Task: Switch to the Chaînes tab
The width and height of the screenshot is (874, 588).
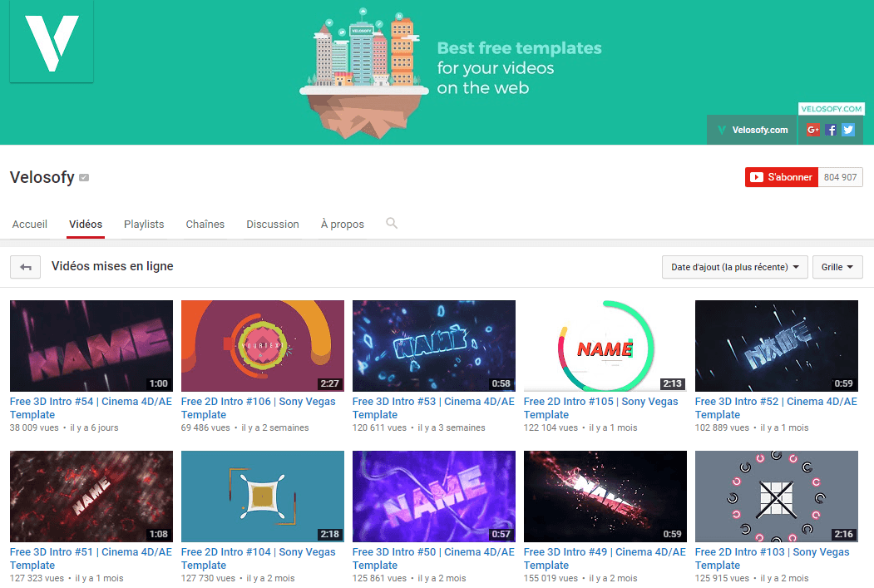Action: (205, 224)
